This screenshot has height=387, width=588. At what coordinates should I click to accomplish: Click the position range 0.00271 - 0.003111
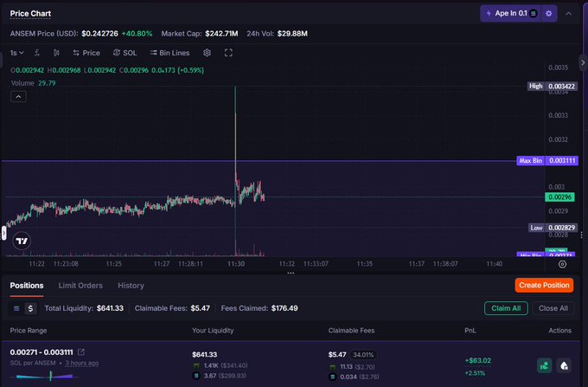[42, 352]
